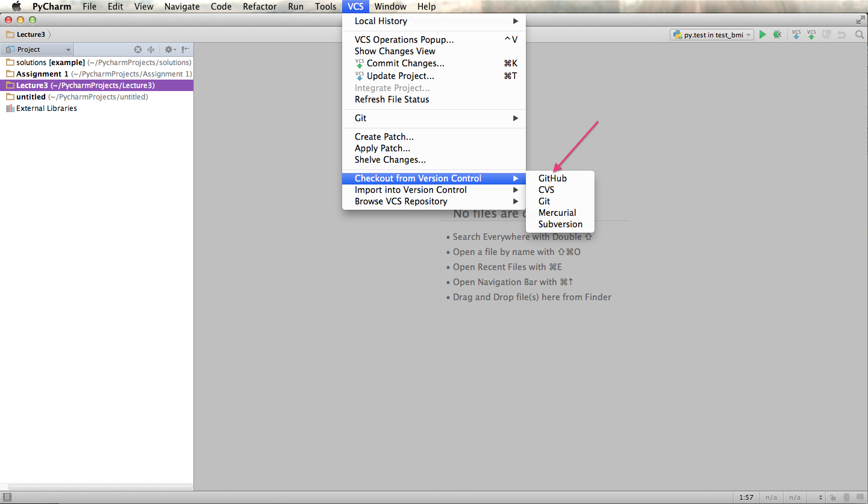This screenshot has height=504, width=868.
Task: Open the Navigate menu
Action: [182, 7]
